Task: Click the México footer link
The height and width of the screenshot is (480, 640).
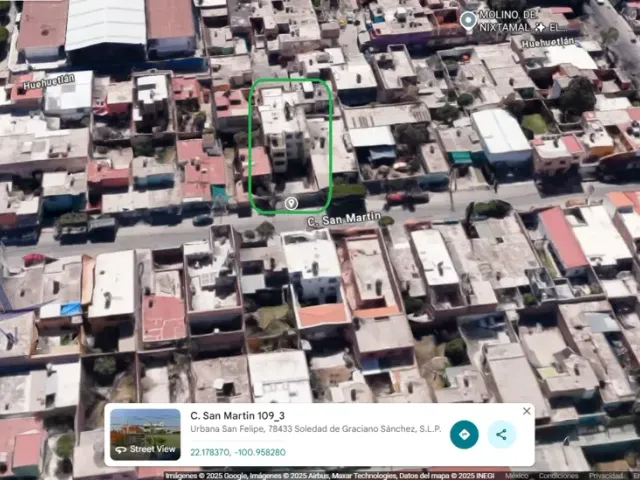Action: (517, 476)
